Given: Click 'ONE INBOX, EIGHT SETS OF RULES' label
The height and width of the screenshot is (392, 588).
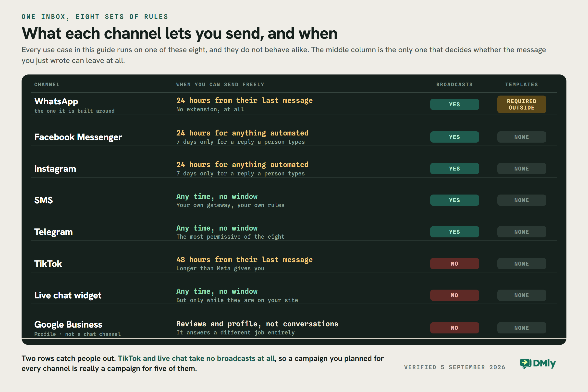Looking at the screenshot, I should [x=95, y=17].
